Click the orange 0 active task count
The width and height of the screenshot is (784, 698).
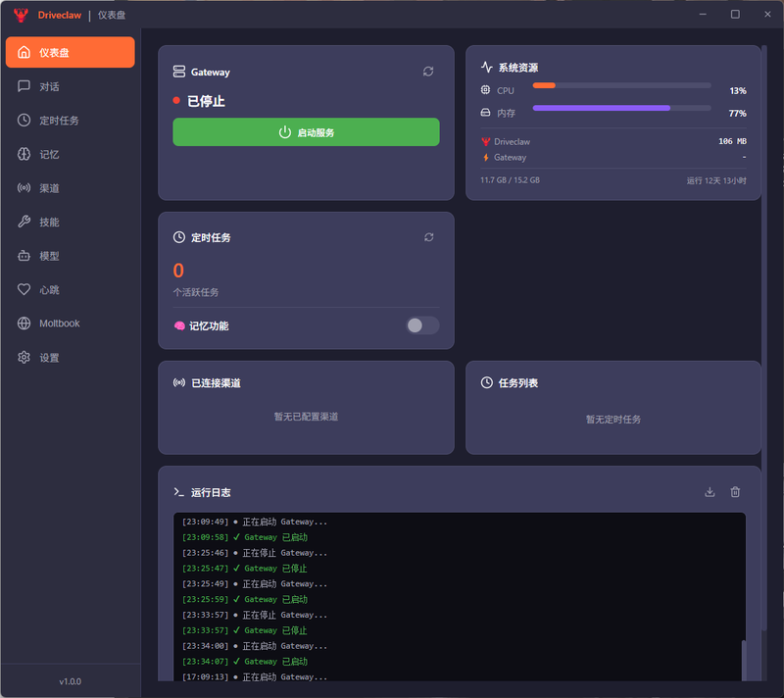point(178,271)
